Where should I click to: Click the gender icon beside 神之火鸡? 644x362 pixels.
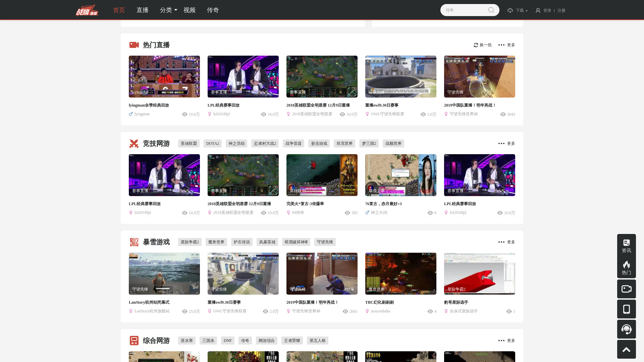click(x=367, y=213)
